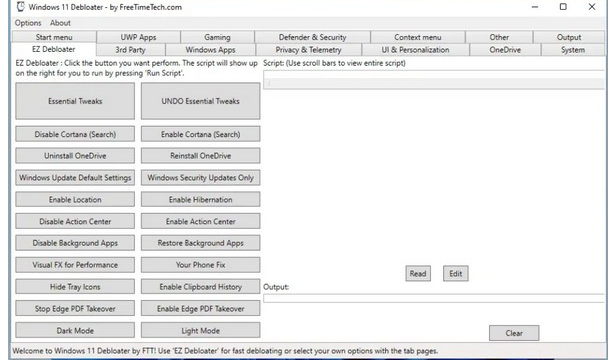Open the About menu
The image size is (609, 360).
click(x=60, y=23)
